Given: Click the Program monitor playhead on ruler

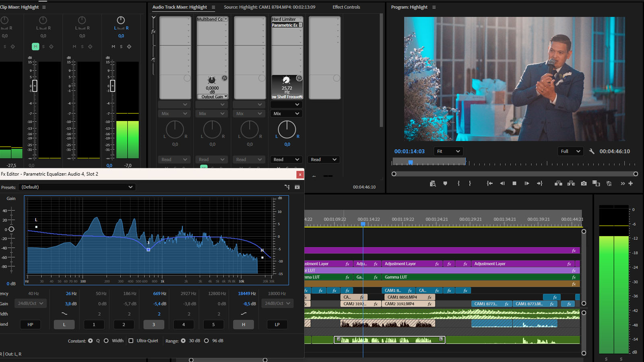Looking at the screenshot, I should (411, 162).
